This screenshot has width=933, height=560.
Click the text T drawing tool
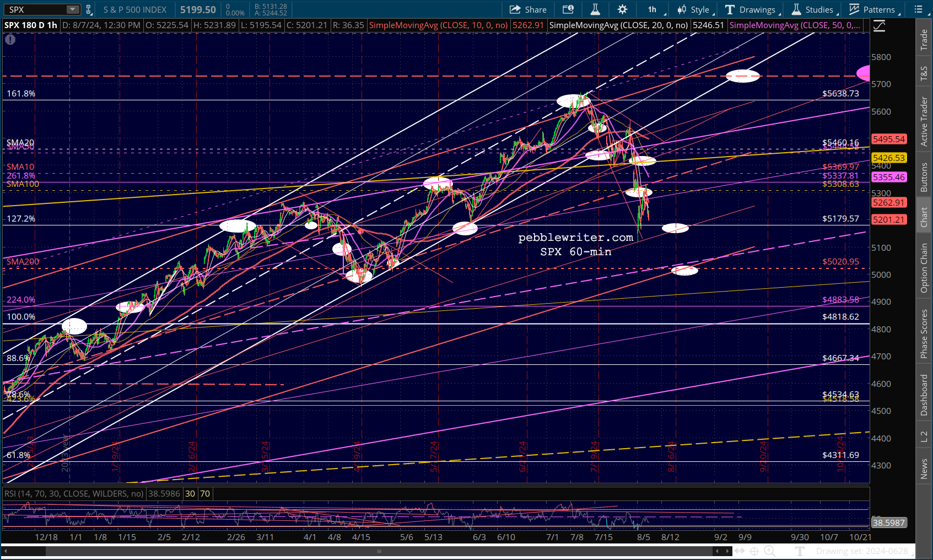[800, 551]
